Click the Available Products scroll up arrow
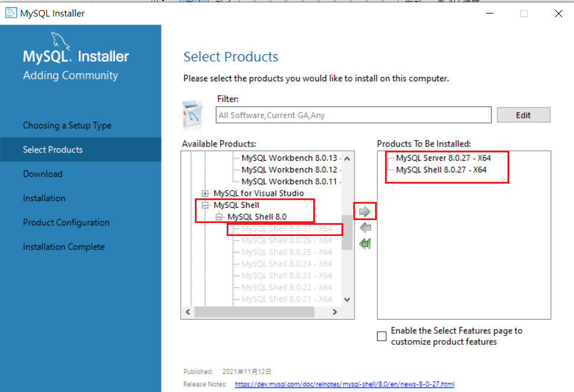This screenshot has width=574, height=392. tap(347, 158)
